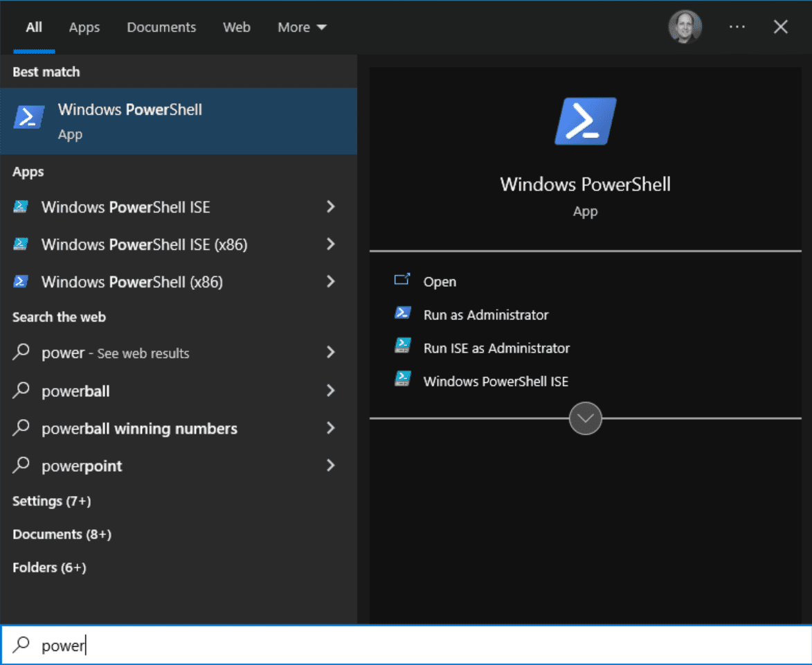Expand the powerball web suggestion arrow
The image size is (812, 665).
click(x=330, y=390)
